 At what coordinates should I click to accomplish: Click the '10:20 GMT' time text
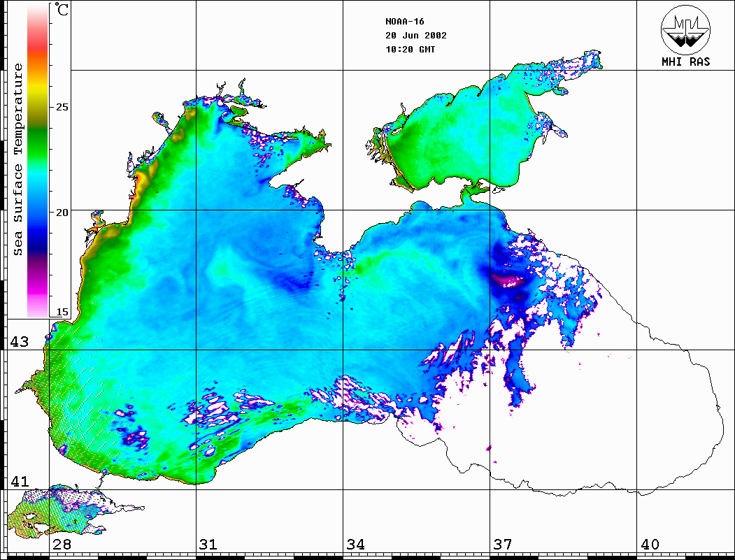[410, 50]
